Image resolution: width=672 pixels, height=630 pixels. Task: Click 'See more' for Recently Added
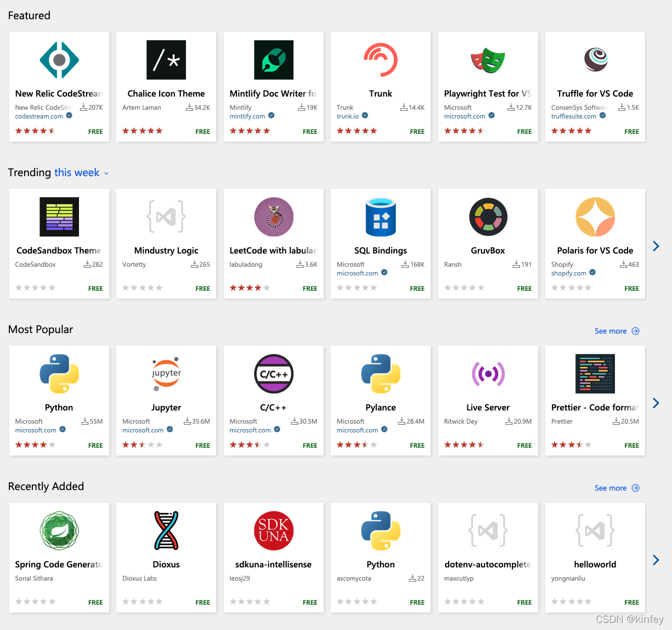pyautogui.click(x=617, y=488)
